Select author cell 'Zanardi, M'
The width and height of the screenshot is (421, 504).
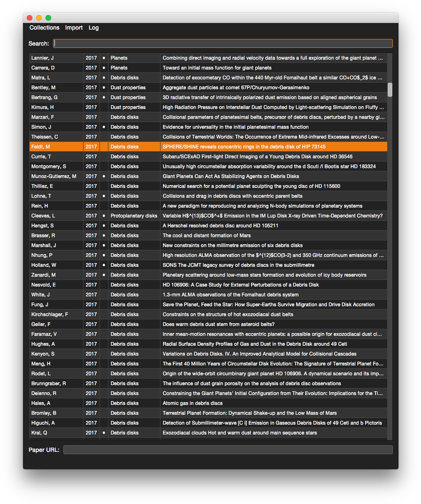point(56,275)
